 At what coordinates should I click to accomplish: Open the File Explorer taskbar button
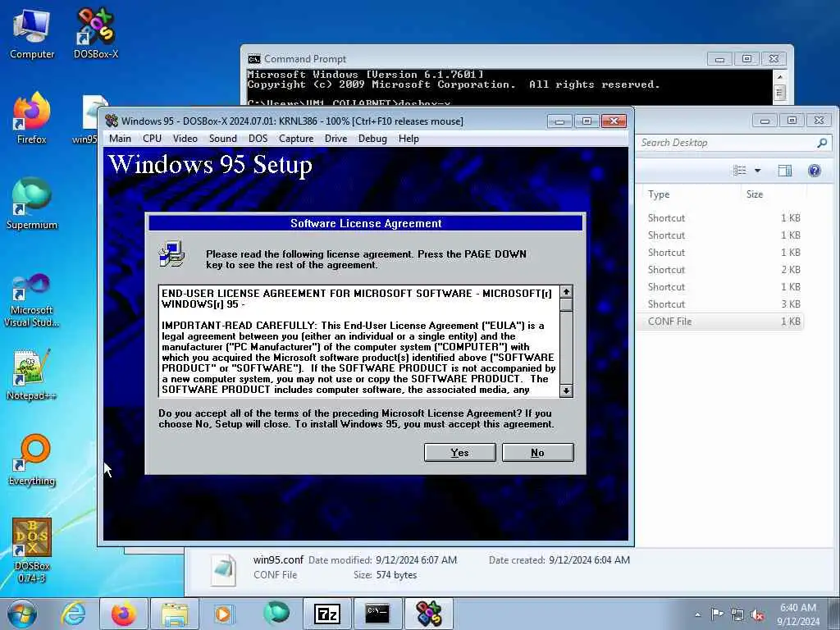click(175, 614)
